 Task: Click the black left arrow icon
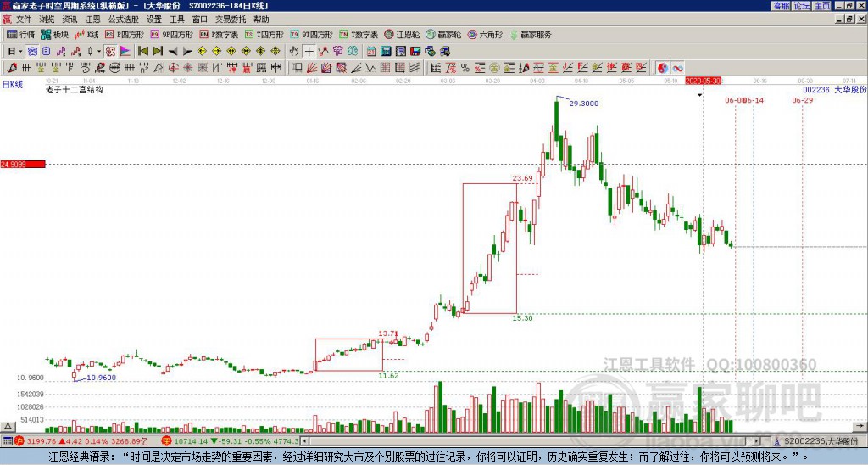pos(173,52)
